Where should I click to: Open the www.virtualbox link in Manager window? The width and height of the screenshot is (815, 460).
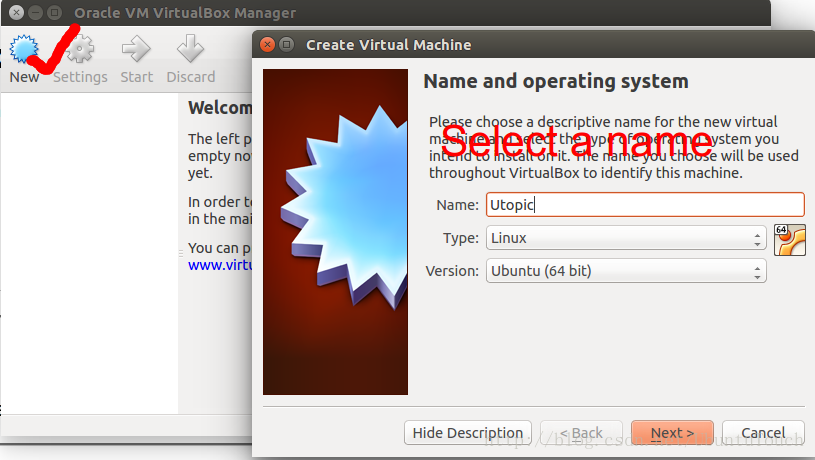tap(220, 265)
